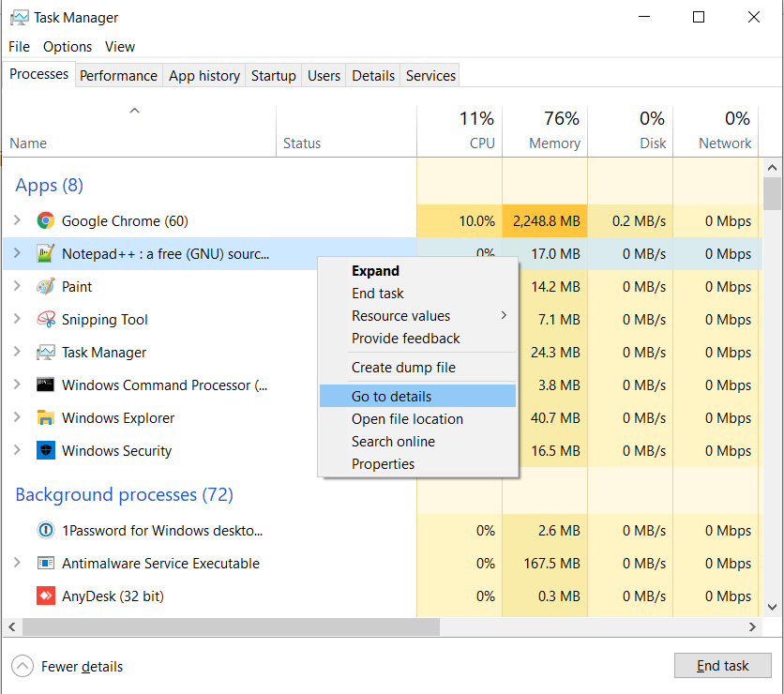
Task: Click the Notepad++ app icon
Action: click(x=46, y=253)
